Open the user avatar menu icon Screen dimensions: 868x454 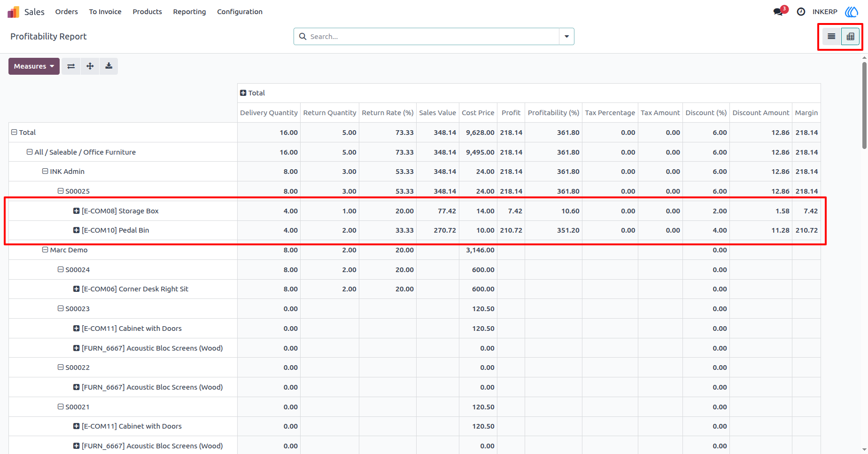tap(852, 12)
